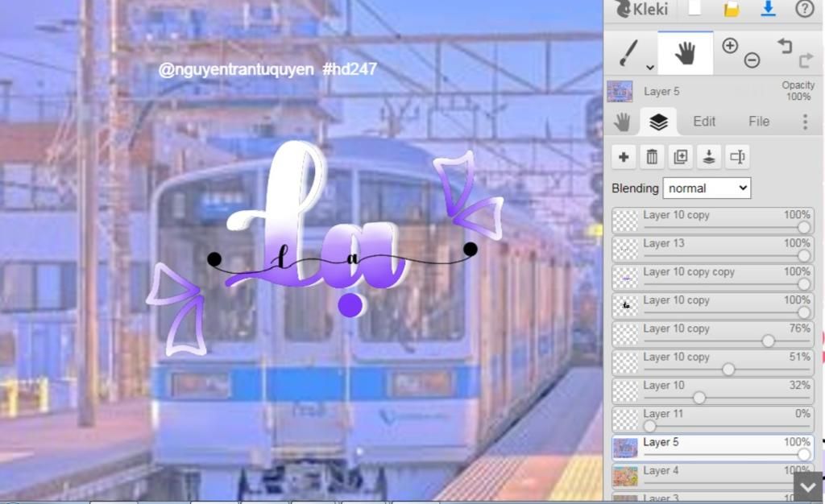The width and height of the screenshot is (825, 504).
Task: Click the Kleki logo
Action: tap(641, 10)
